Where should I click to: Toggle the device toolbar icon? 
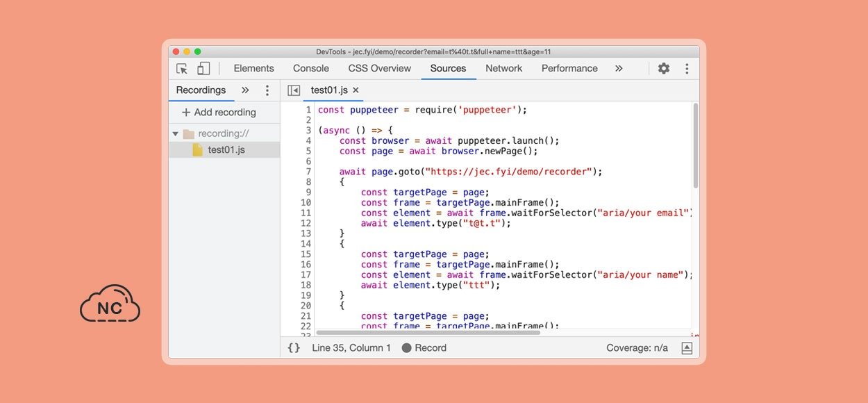[x=203, y=68]
